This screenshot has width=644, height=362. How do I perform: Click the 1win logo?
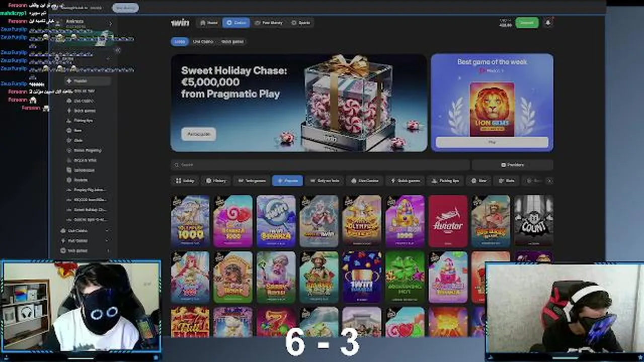coord(180,23)
